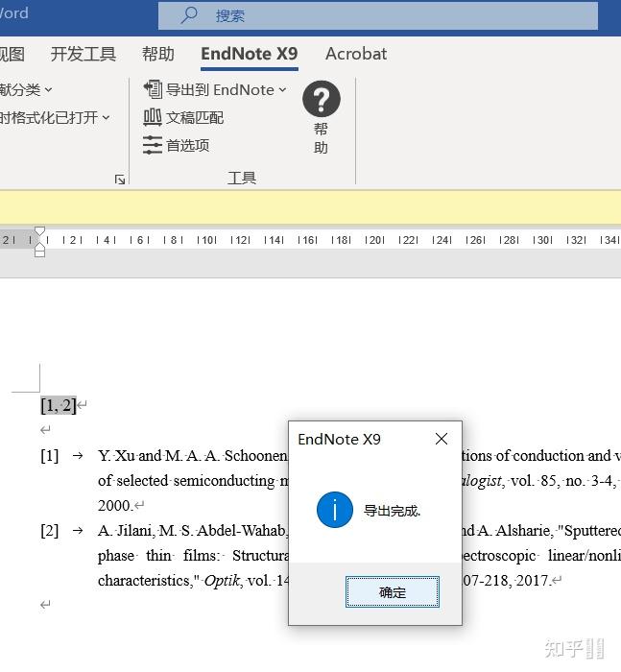Click the 确定 button in dialog
This screenshot has width=621, height=672.
[393, 592]
